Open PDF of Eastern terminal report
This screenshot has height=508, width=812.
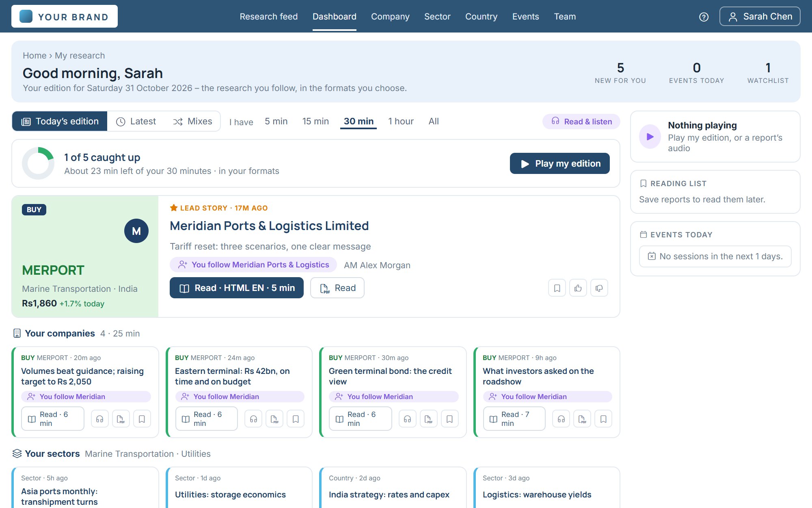[x=274, y=419]
